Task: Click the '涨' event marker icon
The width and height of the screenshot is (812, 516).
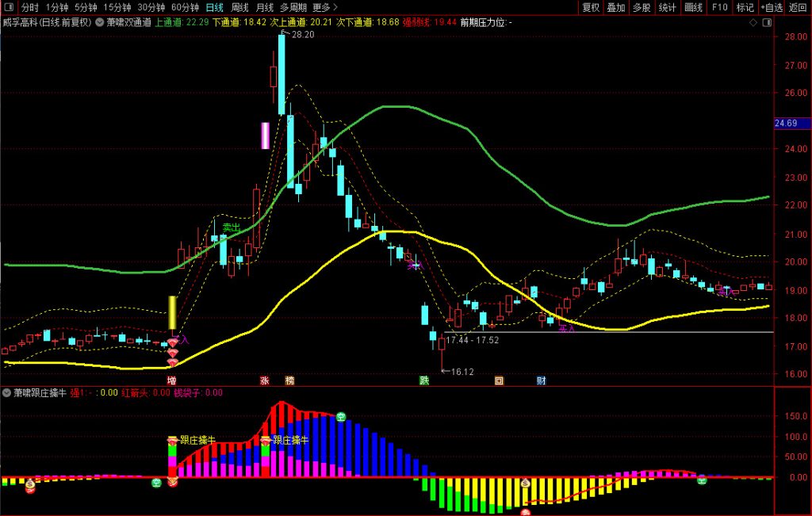Action: [264, 380]
